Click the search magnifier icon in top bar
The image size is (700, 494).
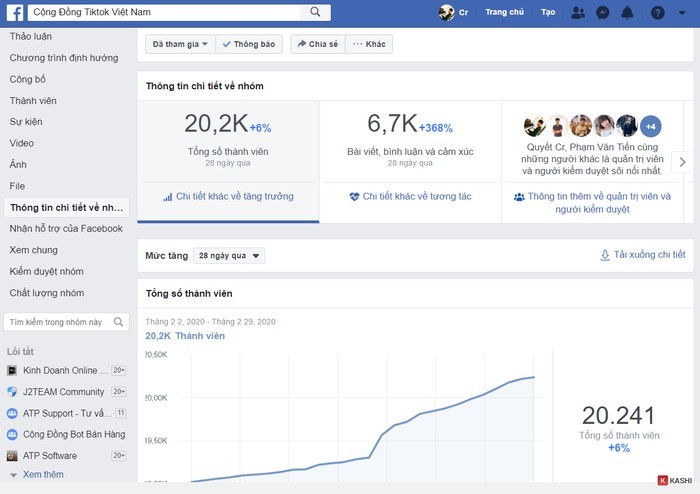315,12
